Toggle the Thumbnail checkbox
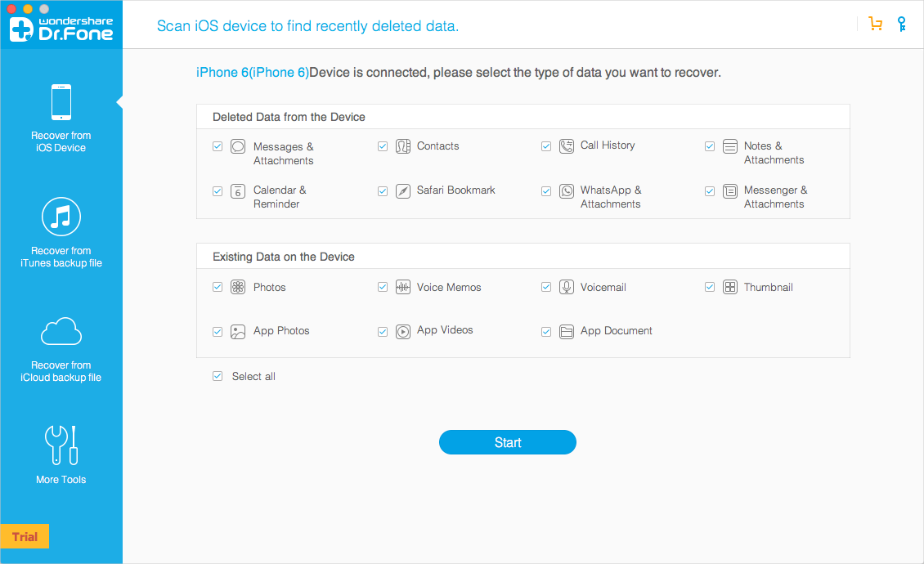The image size is (924, 564). pos(710,287)
